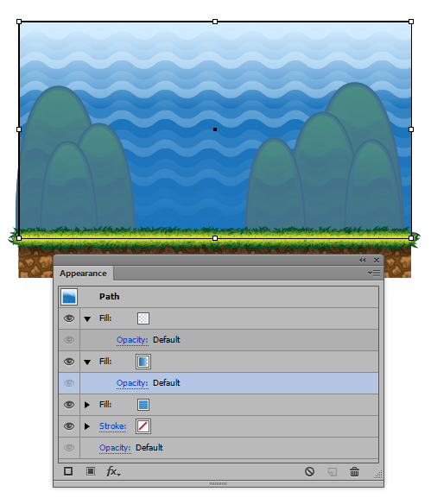Click the panel resize grip at bottom
431x504 pixels.
click(x=218, y=483)
